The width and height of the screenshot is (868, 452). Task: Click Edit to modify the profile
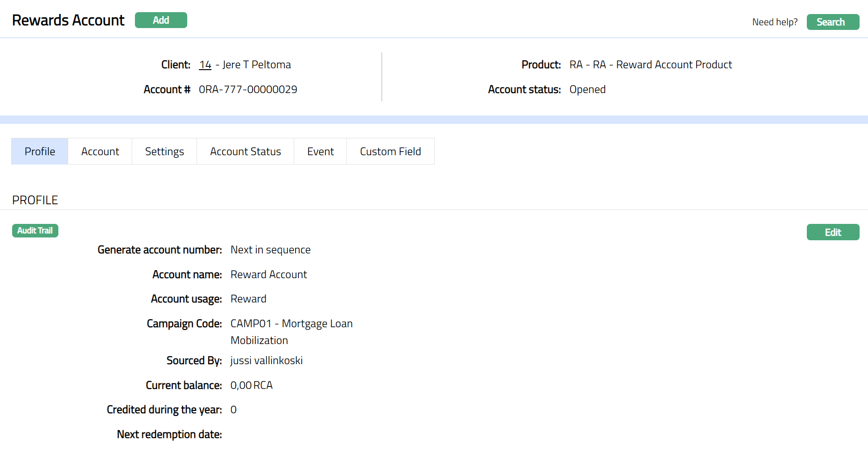833,232
